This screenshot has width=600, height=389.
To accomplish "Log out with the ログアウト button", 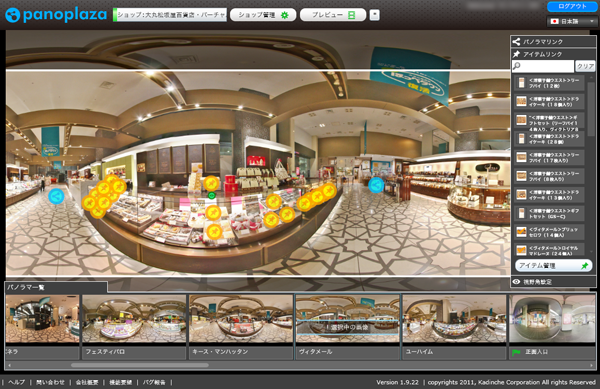I will [572, 7].
